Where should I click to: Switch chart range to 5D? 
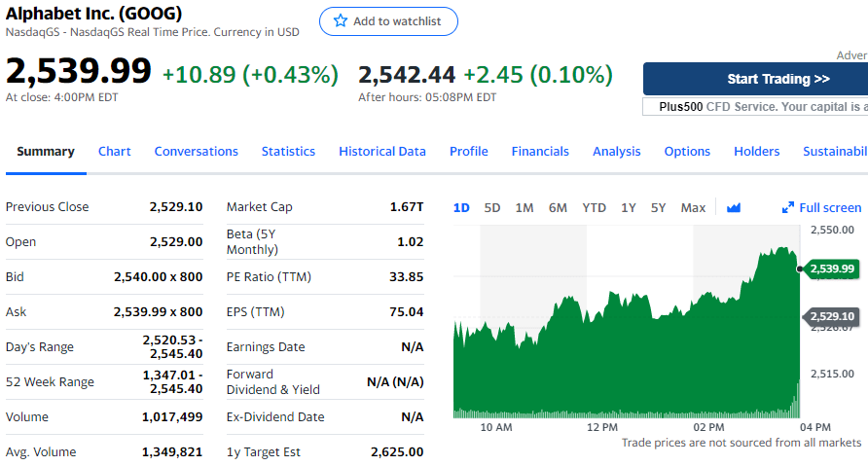(492, 207)
